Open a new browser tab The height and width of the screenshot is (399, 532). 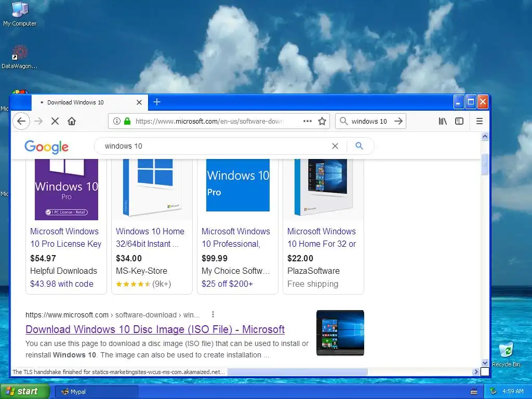pos(157,102)
